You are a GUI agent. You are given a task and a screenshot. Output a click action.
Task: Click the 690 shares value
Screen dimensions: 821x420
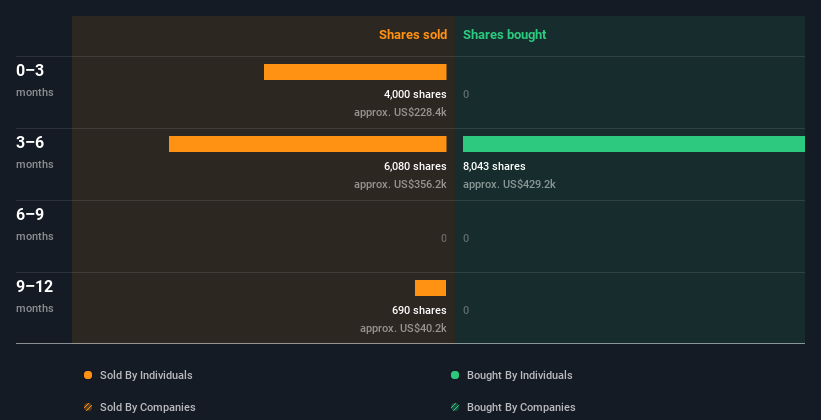pyautogui.click(x=419, y=310)
